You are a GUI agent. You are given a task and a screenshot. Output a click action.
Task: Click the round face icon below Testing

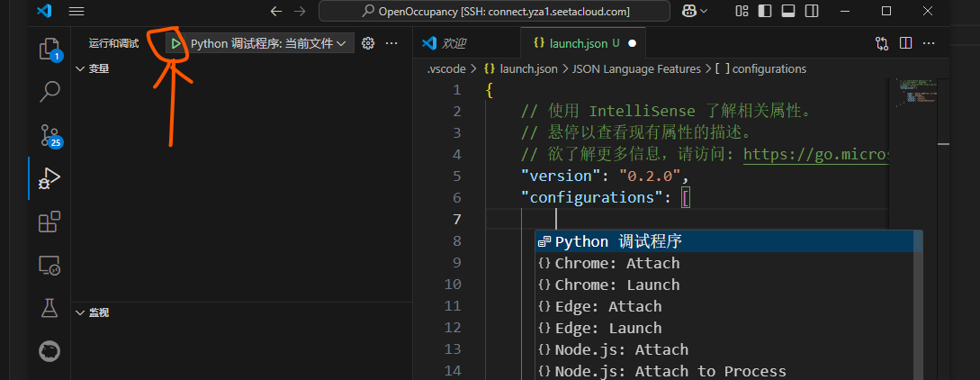click(x=49, y=351)
